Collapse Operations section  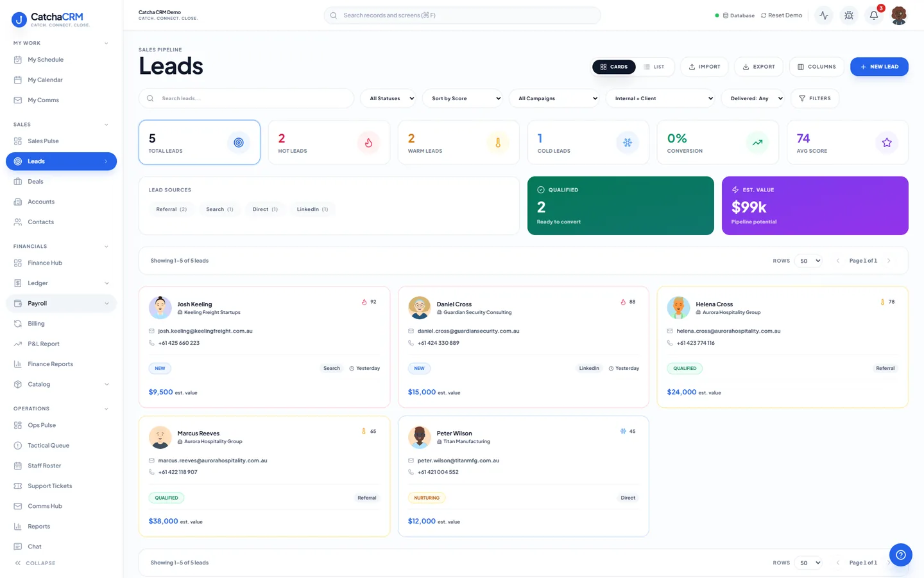[106, 408]
